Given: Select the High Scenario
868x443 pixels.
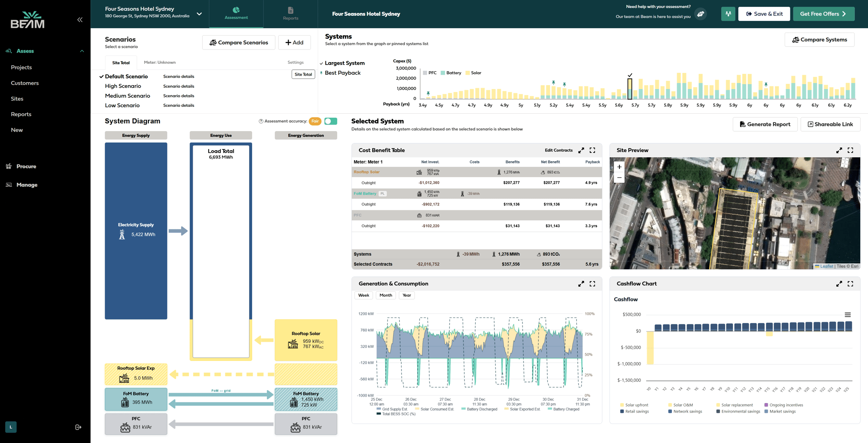Looking at the screenshot, I should point(123,86).
